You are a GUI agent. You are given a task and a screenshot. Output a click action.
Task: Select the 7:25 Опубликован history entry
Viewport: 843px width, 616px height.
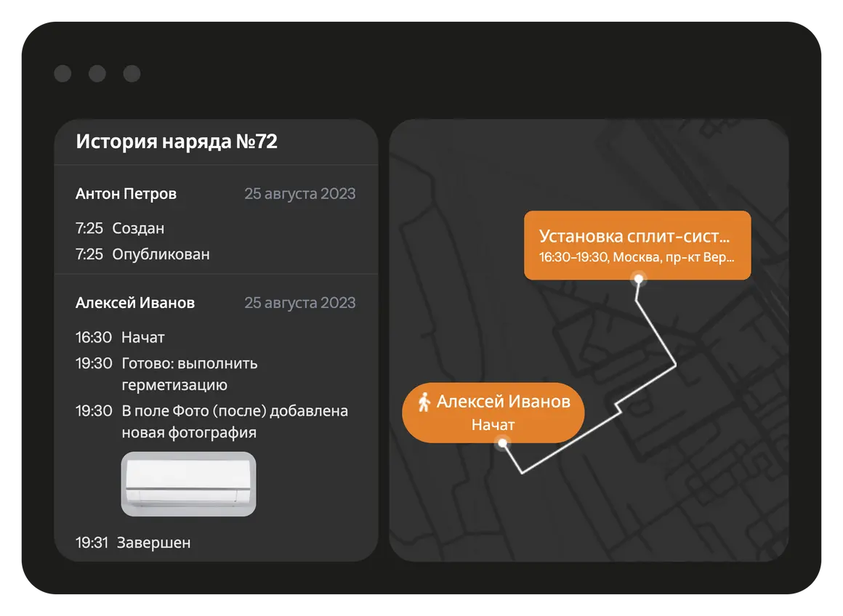point(143,254)
